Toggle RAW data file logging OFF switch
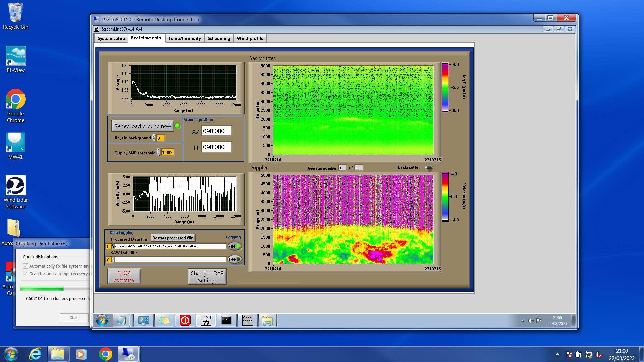Image resolution: width=644 pixels, height=362 pixels. (235, 259)
